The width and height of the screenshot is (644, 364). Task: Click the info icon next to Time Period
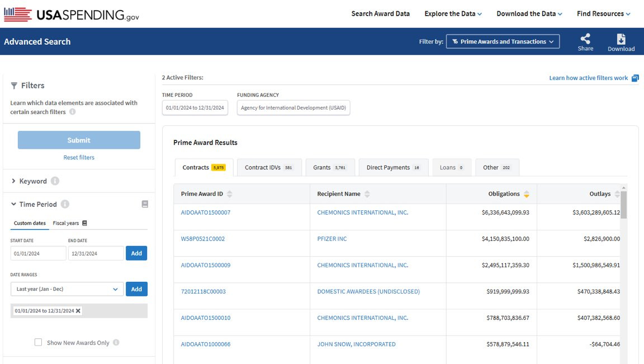[x=65, y=204]
